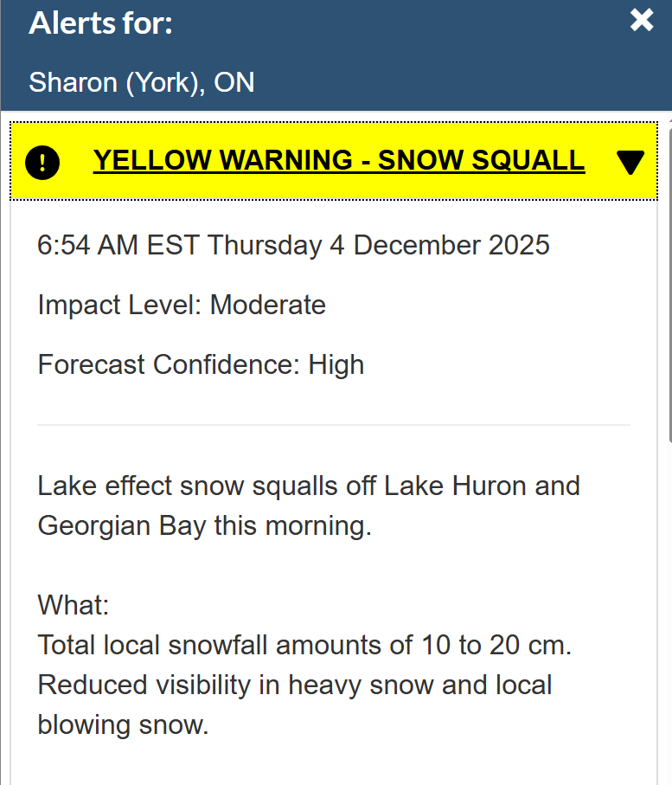This screenshot has height=785, width=672.
Task: Click the snowfall amounts 10 to 20 cm line
Action: 305,645
